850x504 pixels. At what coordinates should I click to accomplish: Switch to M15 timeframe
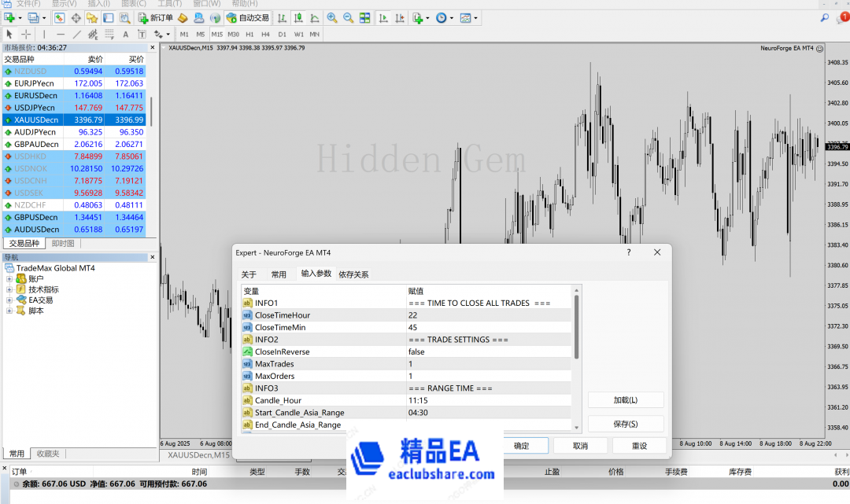point(216,35)
